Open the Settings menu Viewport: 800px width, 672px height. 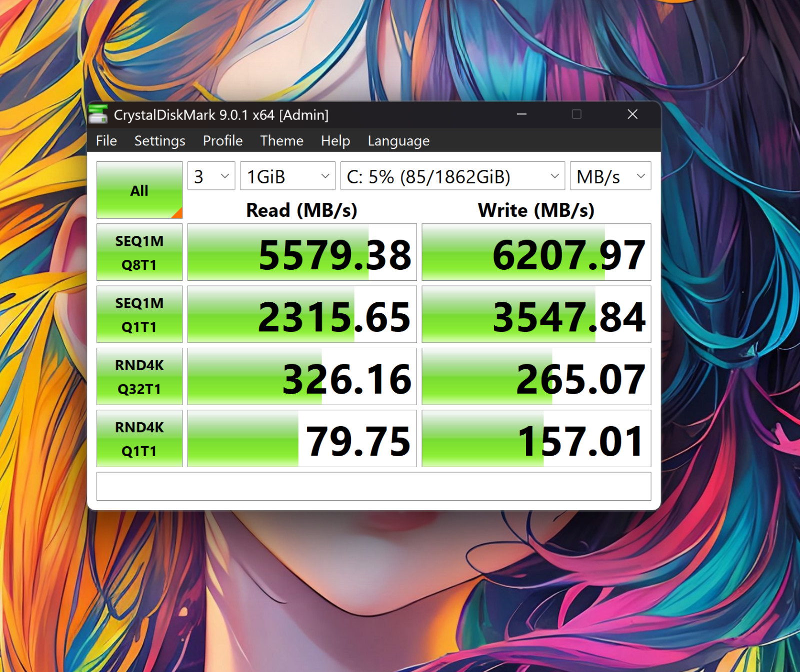point(159,141)
